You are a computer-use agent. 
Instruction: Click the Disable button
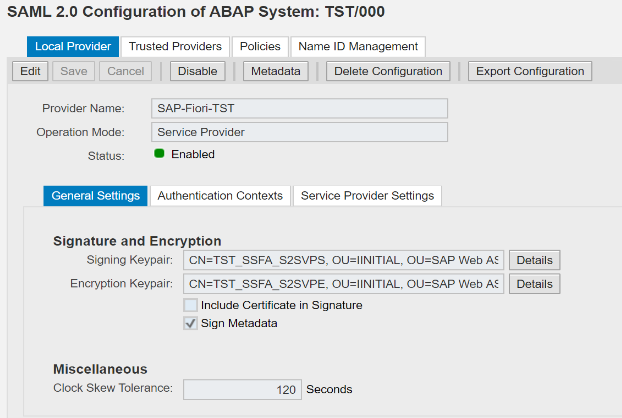(198, 71)
